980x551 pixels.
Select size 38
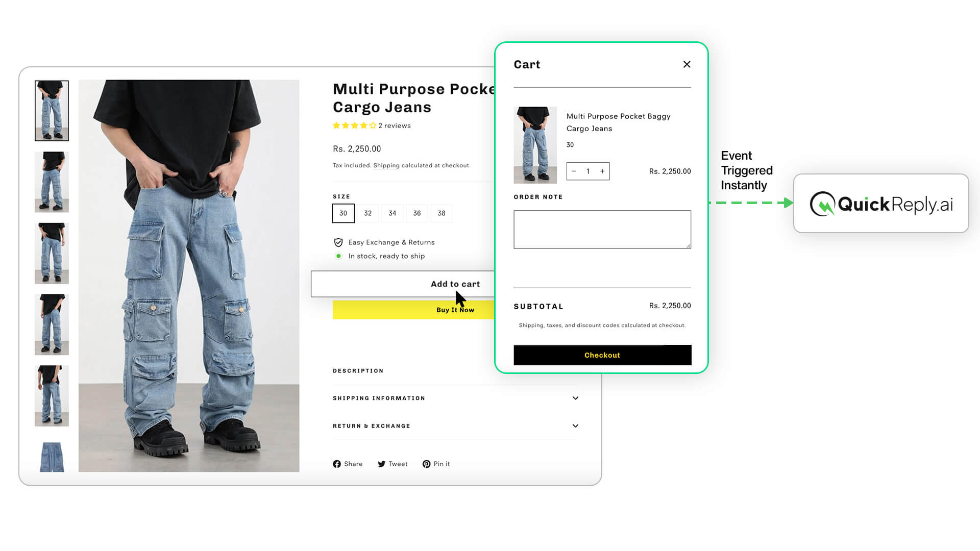tap(442, 213)
